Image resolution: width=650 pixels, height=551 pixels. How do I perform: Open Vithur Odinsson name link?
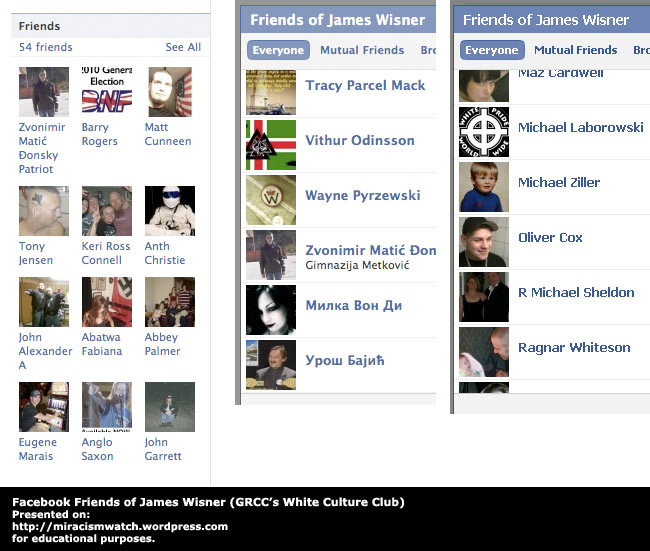(360, 140)
